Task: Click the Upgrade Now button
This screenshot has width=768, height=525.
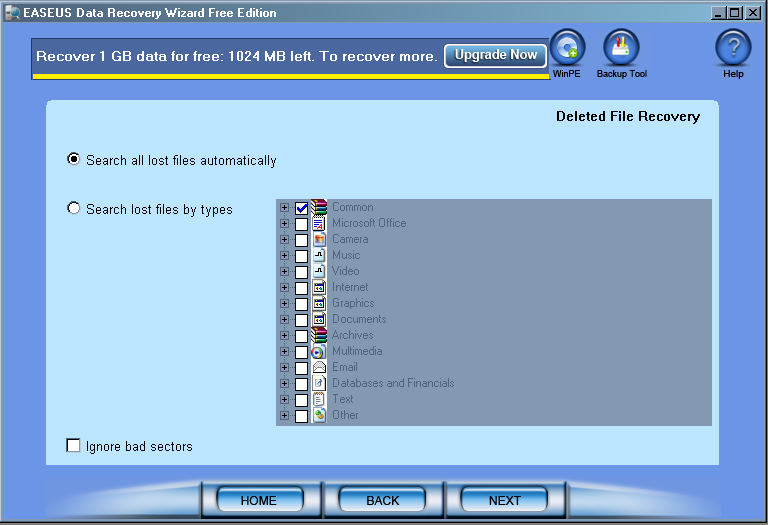Action: (495, 55)
